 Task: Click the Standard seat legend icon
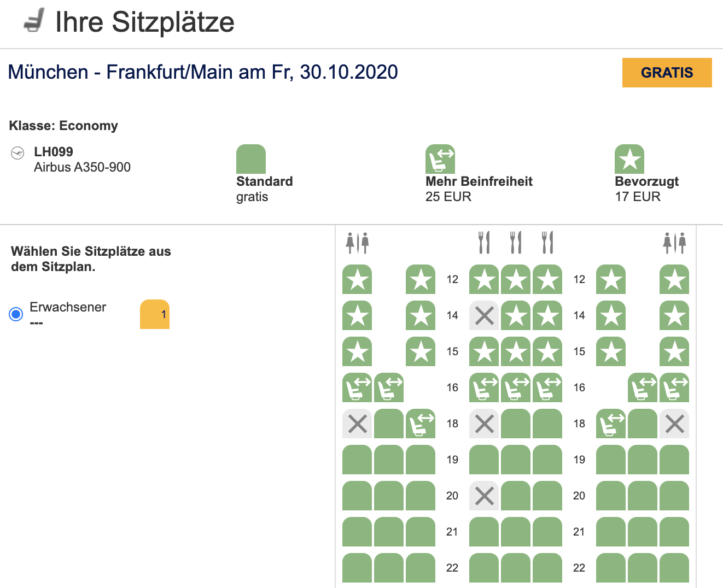251,159
